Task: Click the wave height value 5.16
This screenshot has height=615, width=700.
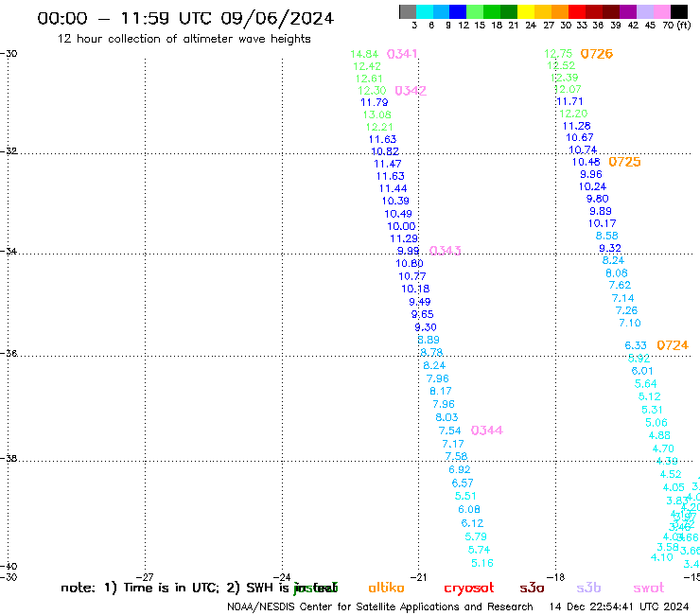Action: click(482, 563)
